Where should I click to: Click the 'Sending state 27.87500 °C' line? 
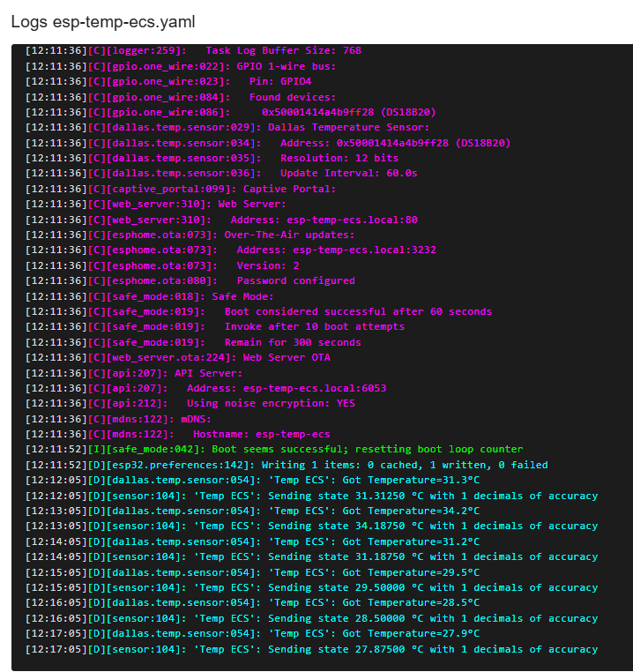tap(311, 649)
